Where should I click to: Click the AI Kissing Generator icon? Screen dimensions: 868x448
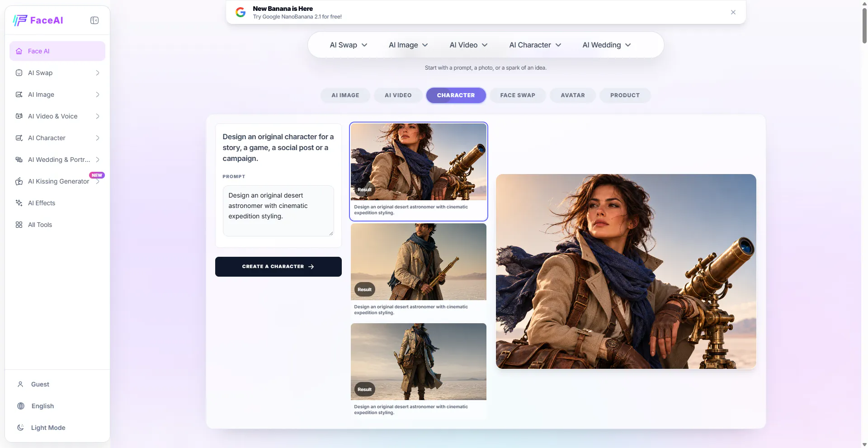point(19,181)
